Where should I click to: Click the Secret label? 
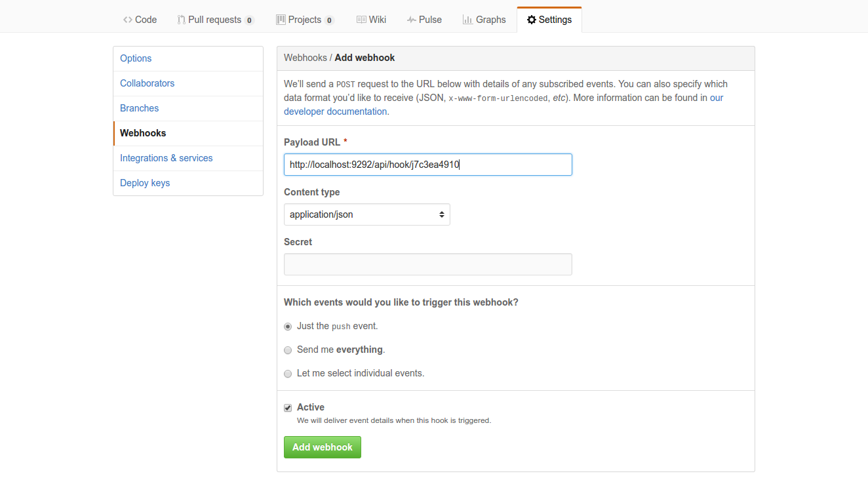[x=298, y=242]
